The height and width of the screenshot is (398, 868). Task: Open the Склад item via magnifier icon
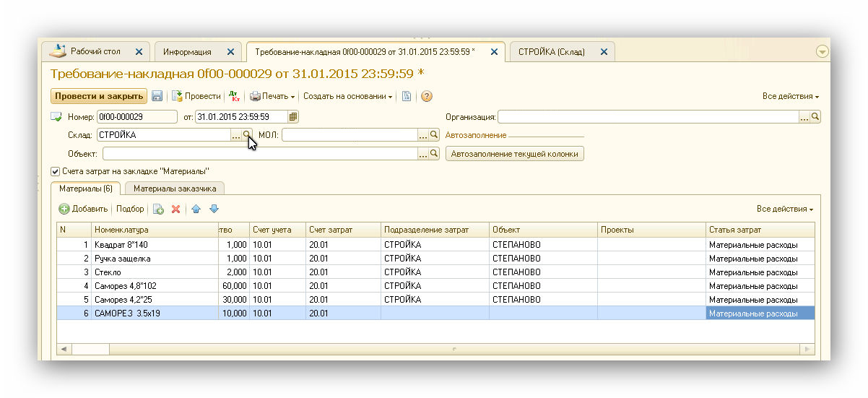pyautogui.click(x=247, y=134)
